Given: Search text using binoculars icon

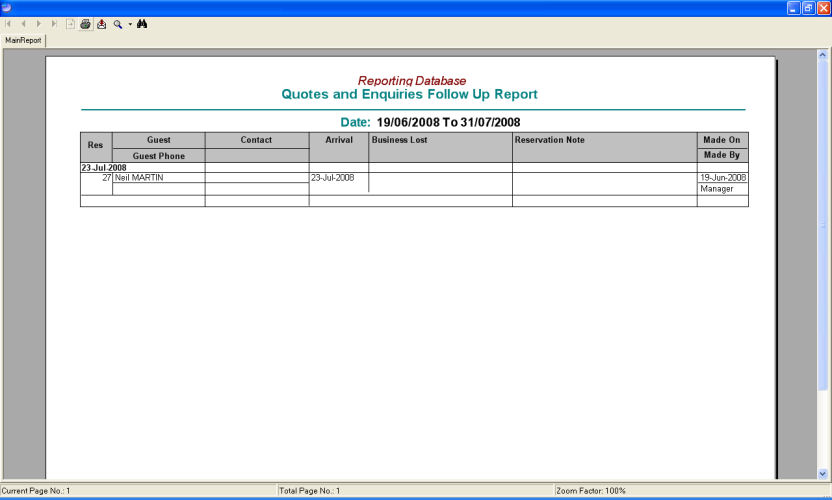Looking at the screenshot, I should point(142,24).
